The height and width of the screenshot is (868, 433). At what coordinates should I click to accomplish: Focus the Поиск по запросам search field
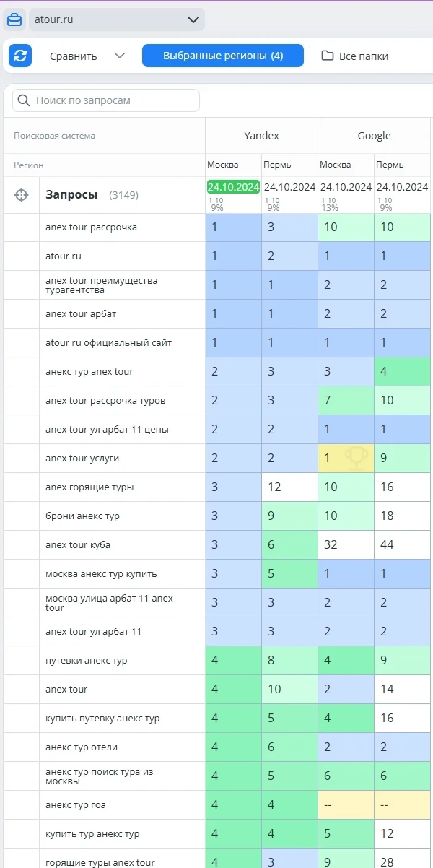[114, 100]
